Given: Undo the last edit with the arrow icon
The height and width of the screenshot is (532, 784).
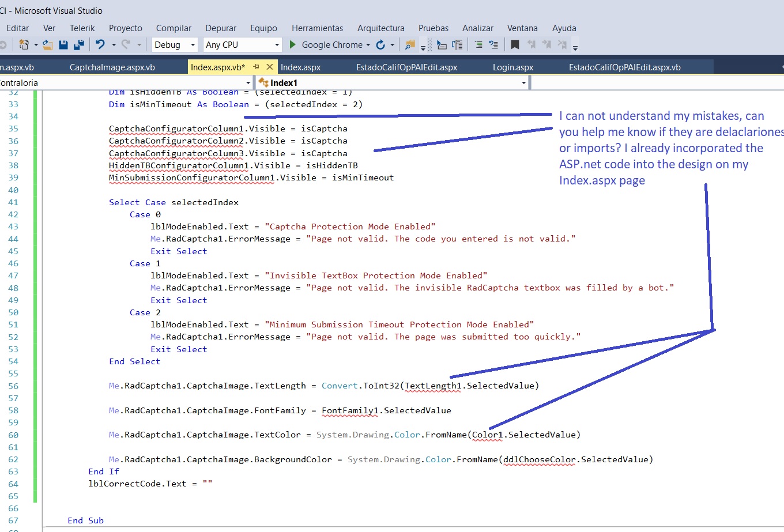Looking at the screenshot, I should coord(100,44).
